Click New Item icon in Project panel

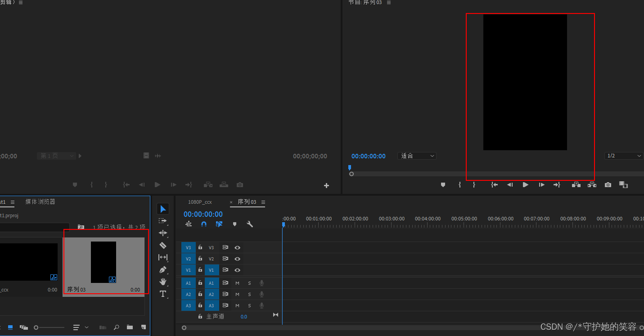pyautogui.click(x=144, y=327)
